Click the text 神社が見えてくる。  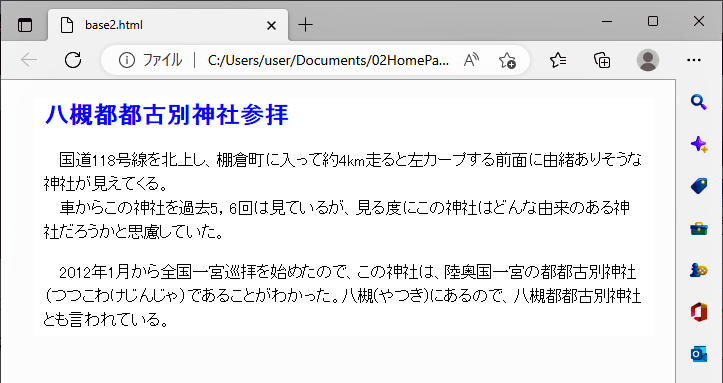pyautogui.click(x=106, y=184)
